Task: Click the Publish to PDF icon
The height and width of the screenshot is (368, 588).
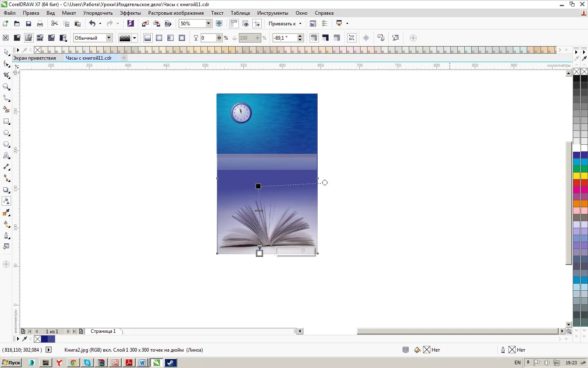Action: [168, 24]
